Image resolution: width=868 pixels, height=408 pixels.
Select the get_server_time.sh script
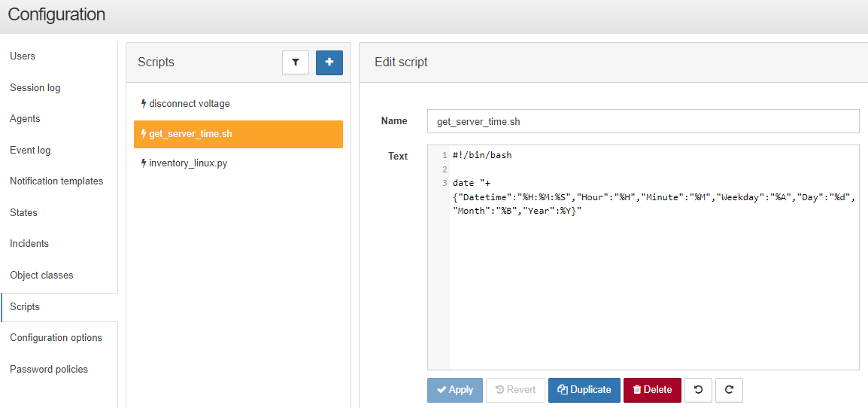coord(238,134)
